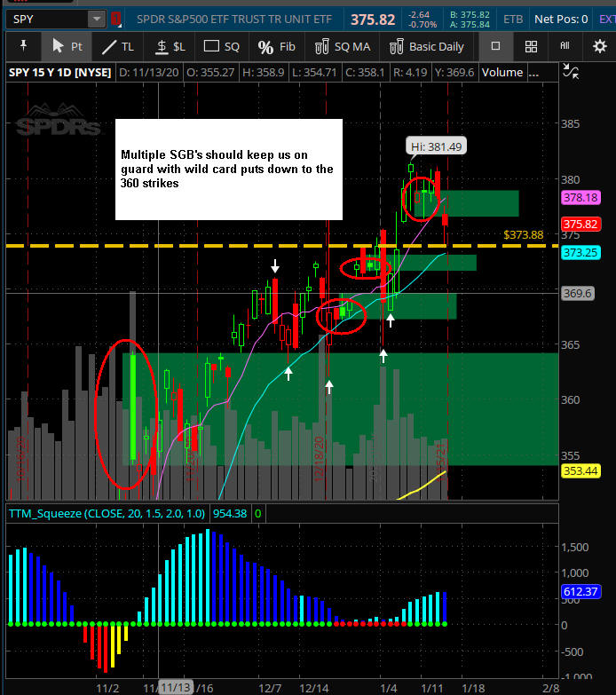Select the % Fib retracement tool
Viewport: 616px width, 695px height.
click(277, 46)
